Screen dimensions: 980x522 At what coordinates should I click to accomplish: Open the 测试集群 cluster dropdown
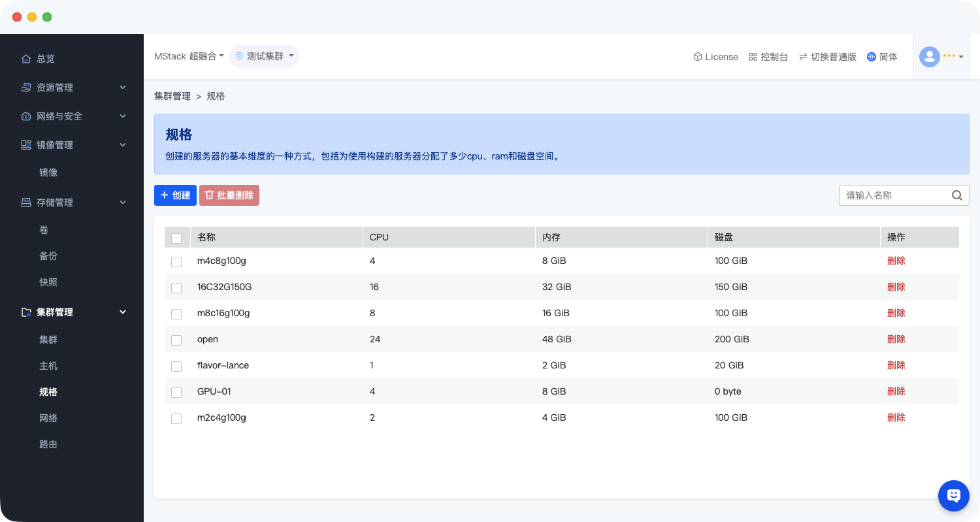(265, 57)
